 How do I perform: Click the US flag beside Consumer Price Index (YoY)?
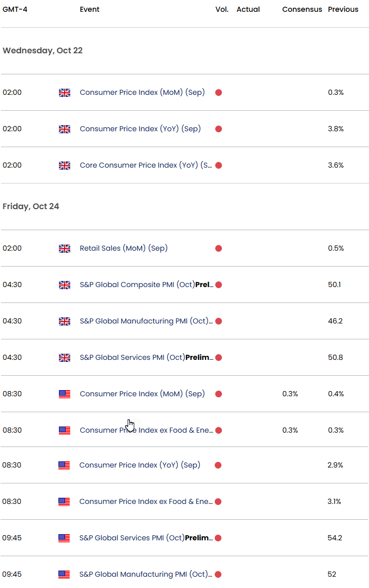64,465
